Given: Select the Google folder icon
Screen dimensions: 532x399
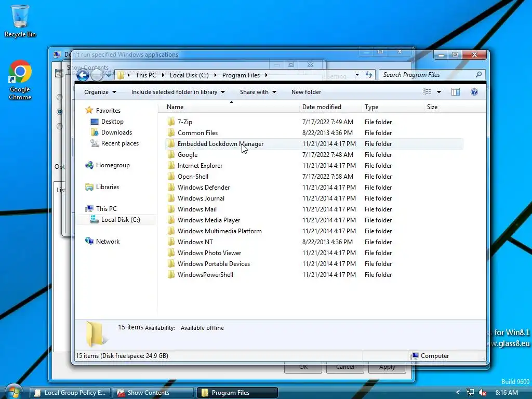Looking at the screenshot, I should (x=171, y=154).
